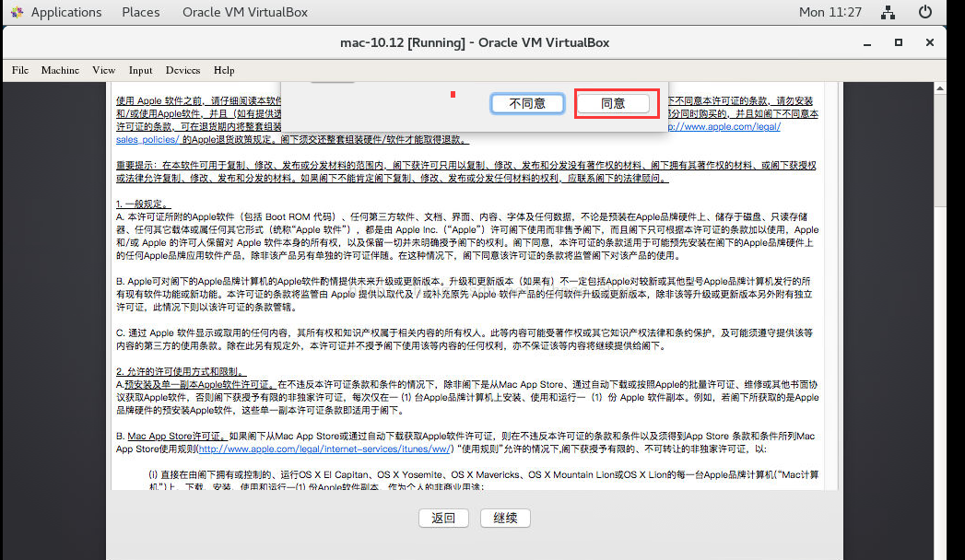Click the heading '1. 一般规定。'
The width and height of the screenshot is (965, 560).
coord(144,204)
